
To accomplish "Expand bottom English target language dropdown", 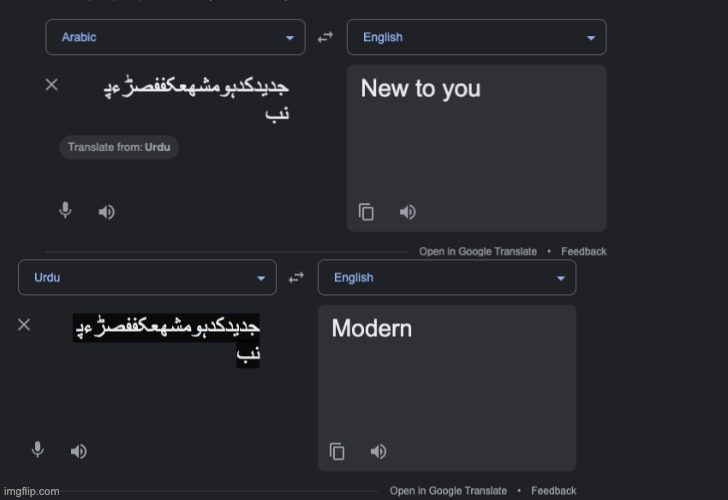I will [x=447, y=278].
